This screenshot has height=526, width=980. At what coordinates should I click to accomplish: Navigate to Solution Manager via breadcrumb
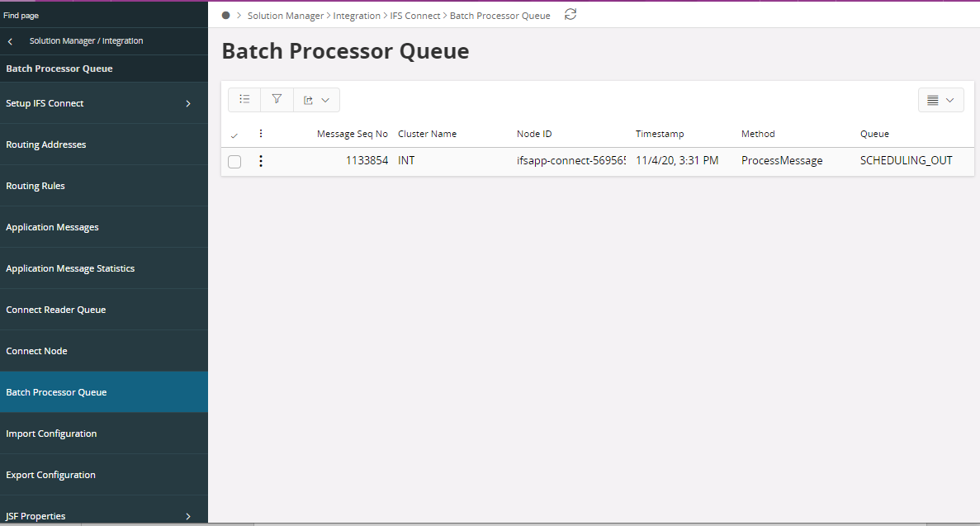286,16
